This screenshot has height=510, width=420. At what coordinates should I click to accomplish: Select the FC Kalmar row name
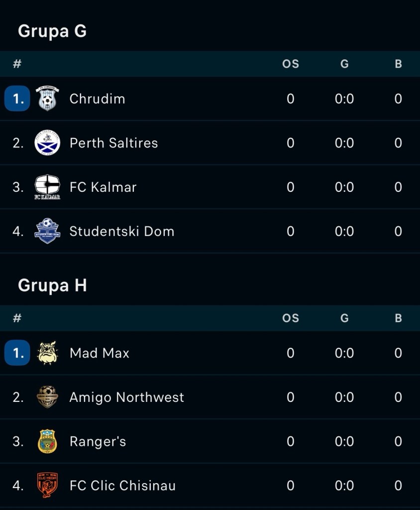pos(103,187)
